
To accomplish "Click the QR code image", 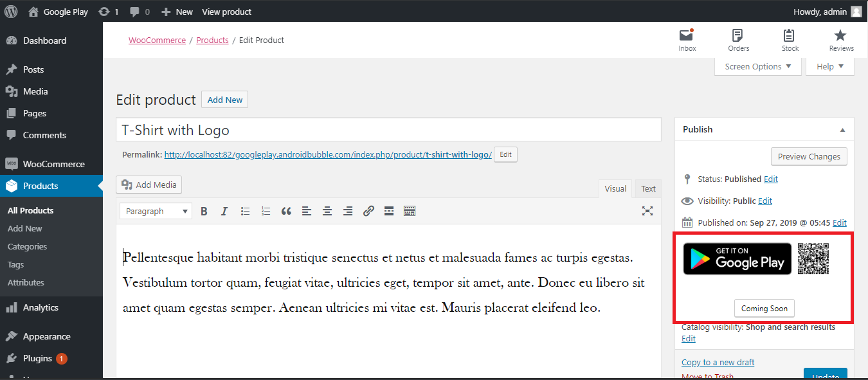I will (x=813, y=258).
